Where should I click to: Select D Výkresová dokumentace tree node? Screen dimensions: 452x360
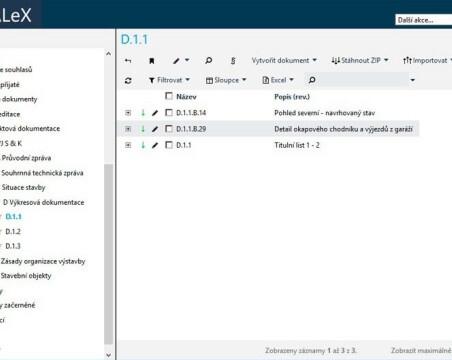pos(43,202)
